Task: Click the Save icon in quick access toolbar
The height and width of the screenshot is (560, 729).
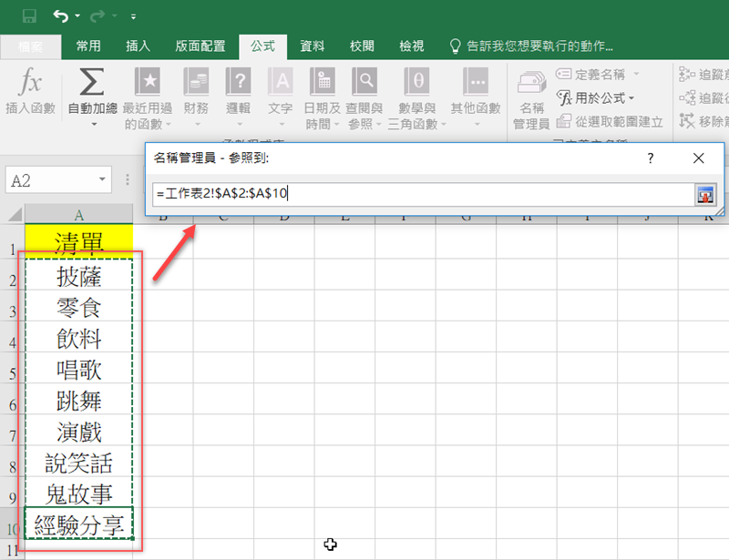Action: click(29, 15)
